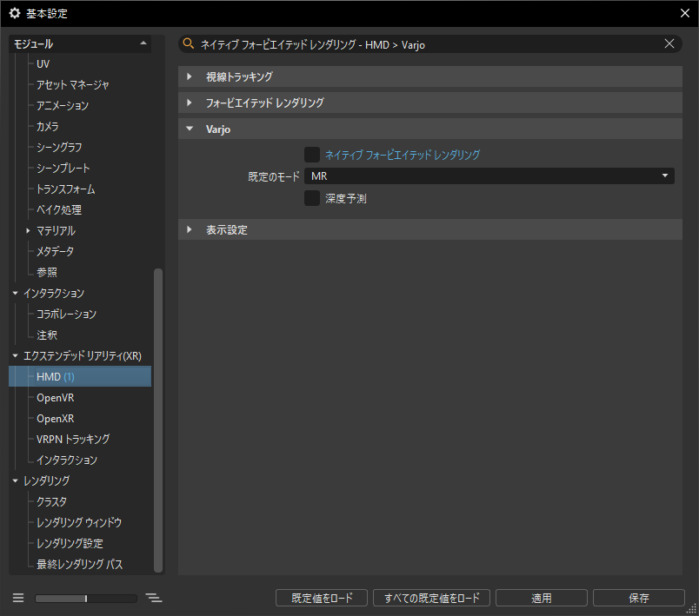Click into the search input field
Viewport: 699px width, 616px height.
click(x=430, y=44)
